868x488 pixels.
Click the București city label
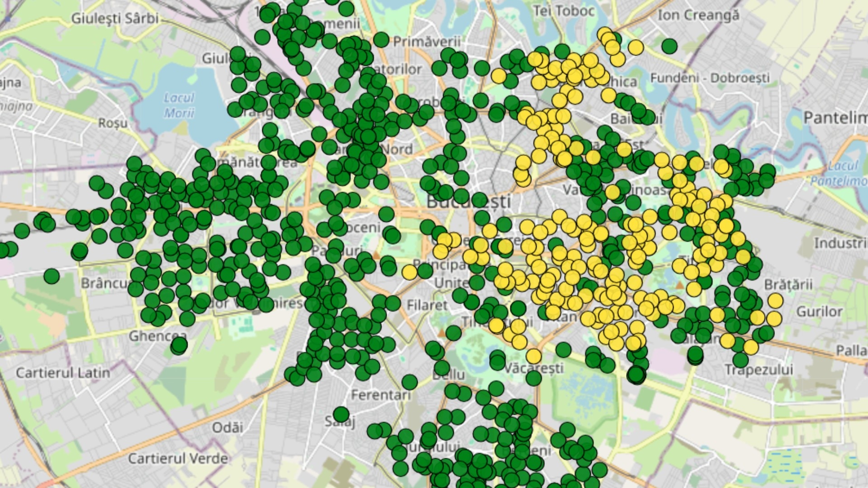coord(468,202)
